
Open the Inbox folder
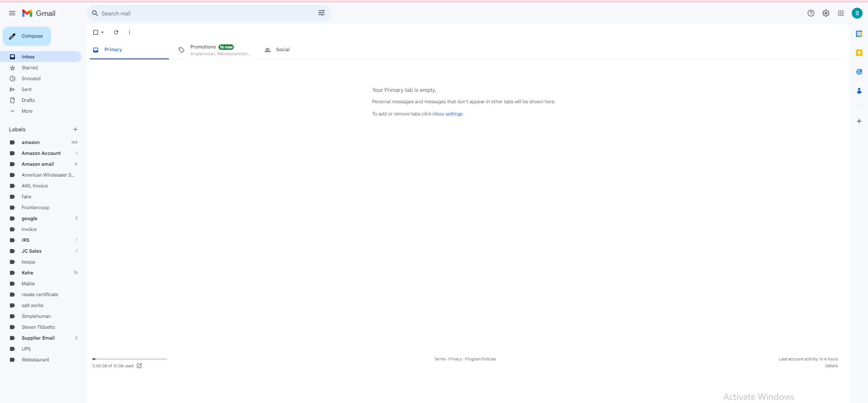41,57
